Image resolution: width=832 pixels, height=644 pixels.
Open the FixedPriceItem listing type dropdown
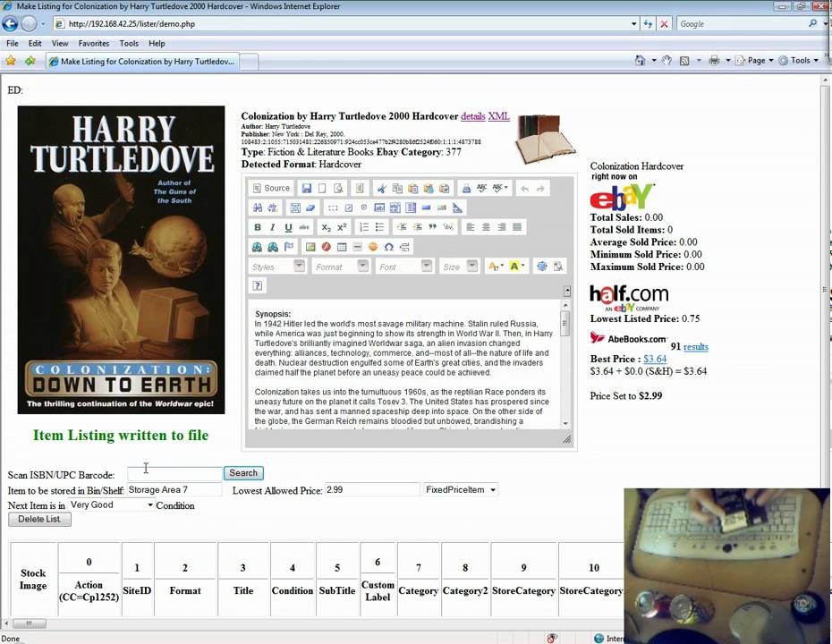[x=460, y=489]
